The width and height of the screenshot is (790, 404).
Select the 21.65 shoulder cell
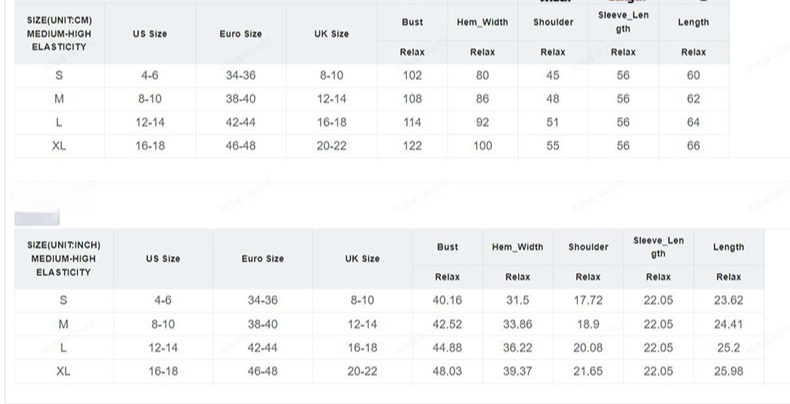coord(588,370)
